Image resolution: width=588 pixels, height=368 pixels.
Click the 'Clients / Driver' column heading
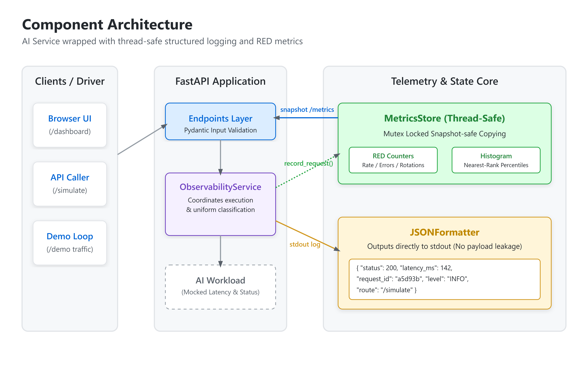click(x=70, y=81)
